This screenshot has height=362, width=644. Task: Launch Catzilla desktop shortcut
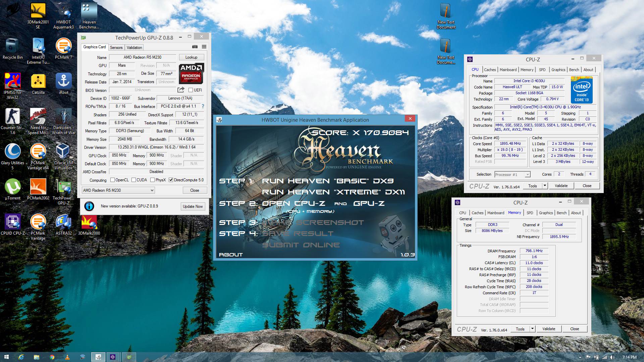click(x=38, y=84)
